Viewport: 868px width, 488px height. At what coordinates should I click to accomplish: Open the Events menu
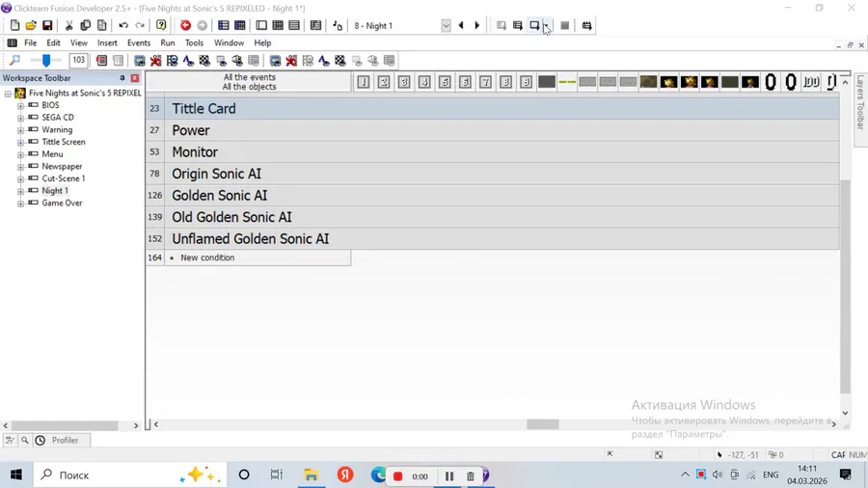[x=138, y=42]
